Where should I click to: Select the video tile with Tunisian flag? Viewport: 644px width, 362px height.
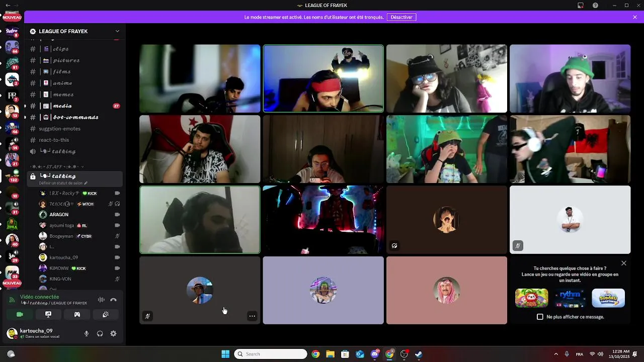tap(200, 149)
